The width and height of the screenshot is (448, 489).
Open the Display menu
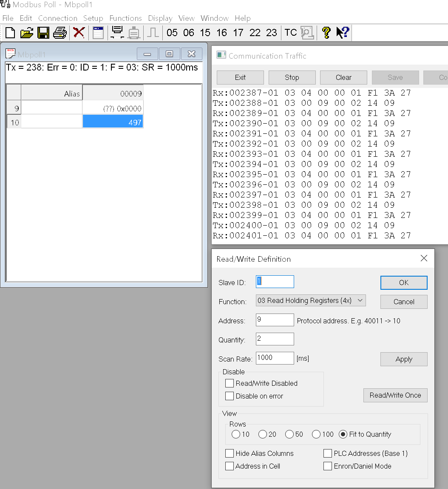tap(160, 18)
